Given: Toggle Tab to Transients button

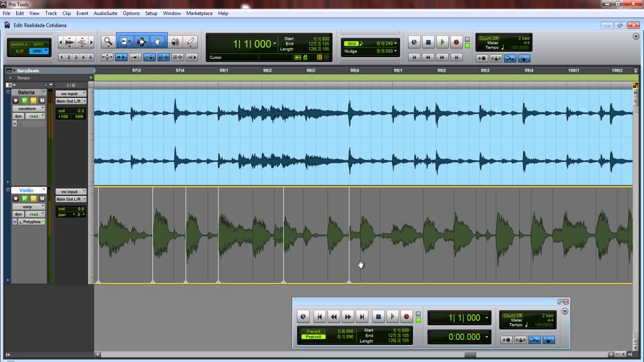Looking at the screenshot, I should click(121, 57).
